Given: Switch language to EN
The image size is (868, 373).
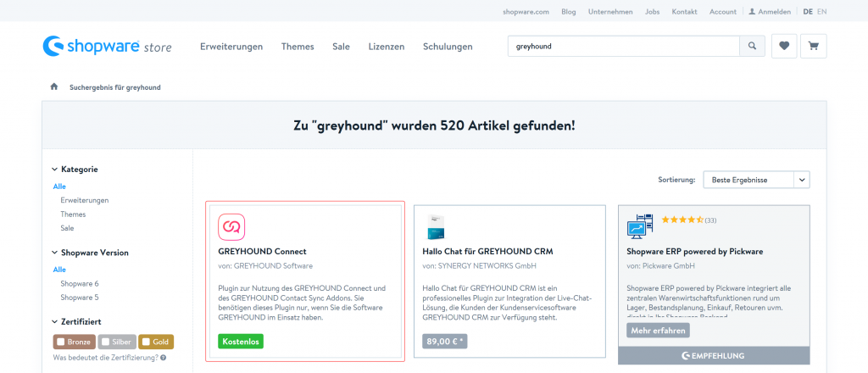Looking at the screenshot, I should (x=822, y=12).
